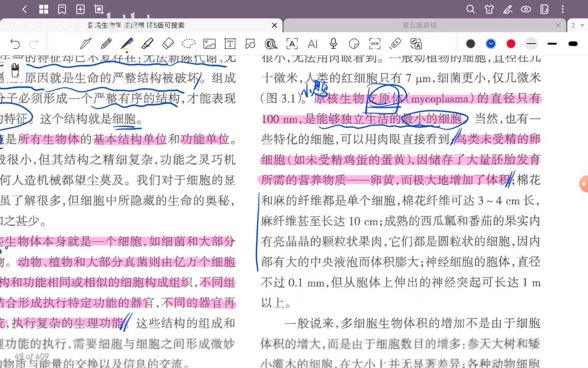Insert an image
This screenshot has width=588, height=368.
click(209, 44)
